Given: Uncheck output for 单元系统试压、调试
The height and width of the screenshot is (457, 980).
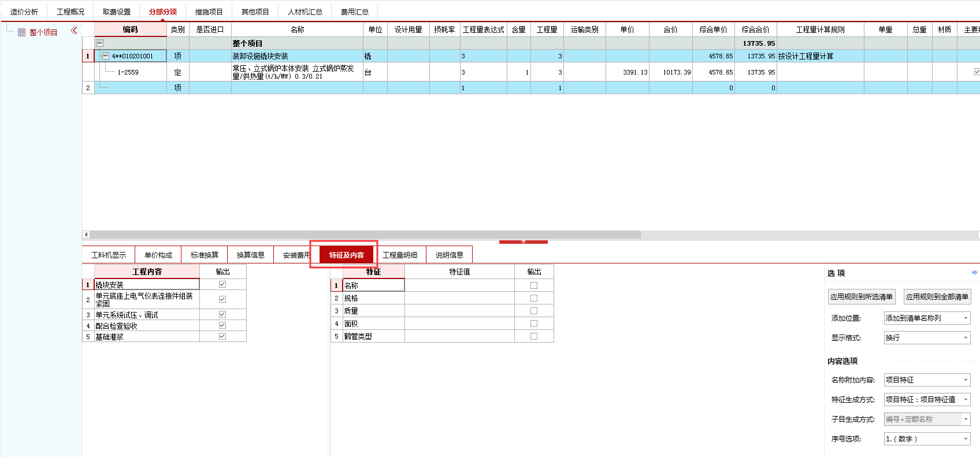Looking at the screenshot, I should tap(222, 314).
